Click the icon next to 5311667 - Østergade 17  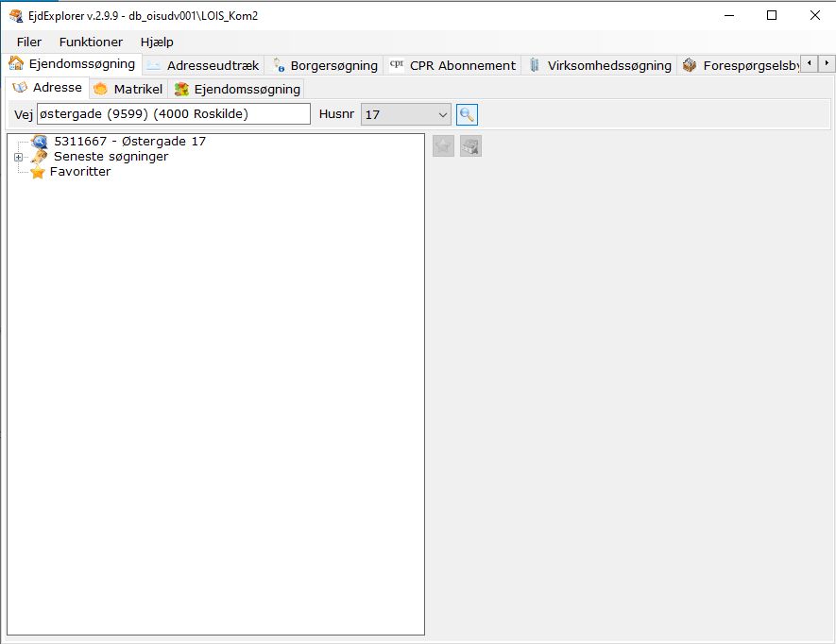[x=40, y=142]
